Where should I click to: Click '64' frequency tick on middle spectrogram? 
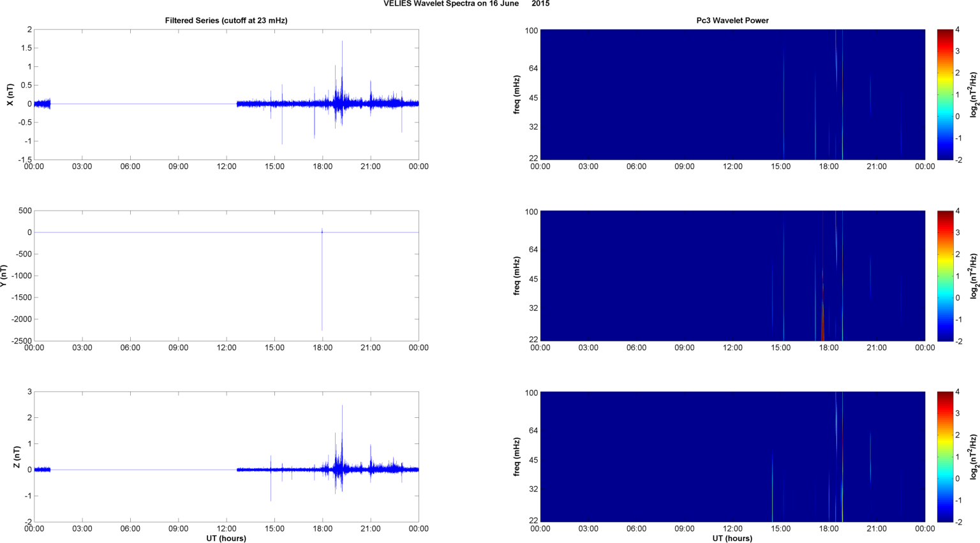[533, 249]
